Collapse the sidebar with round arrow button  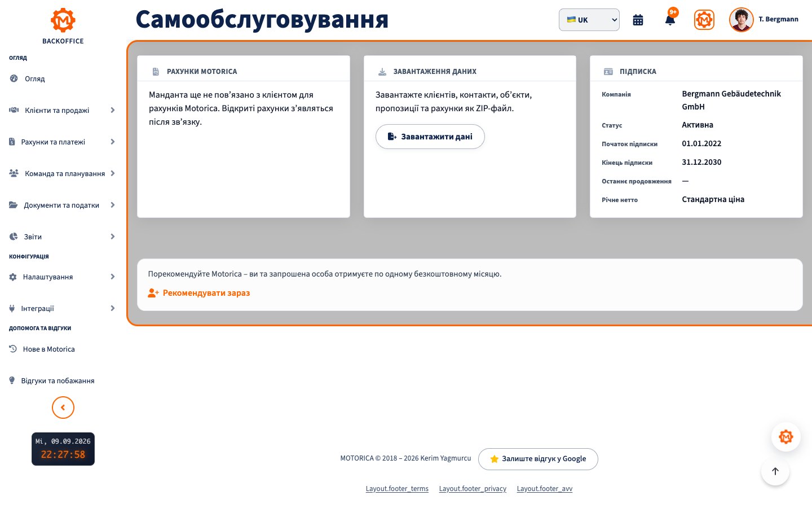pos(63,408)
